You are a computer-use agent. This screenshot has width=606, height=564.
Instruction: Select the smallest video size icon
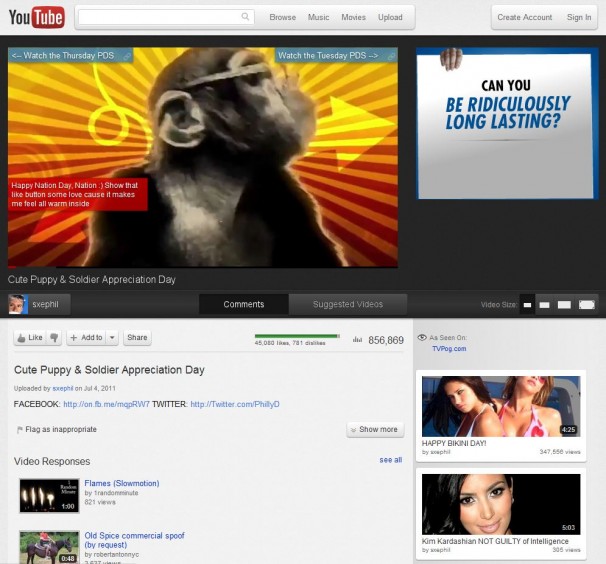click(526, 304)
